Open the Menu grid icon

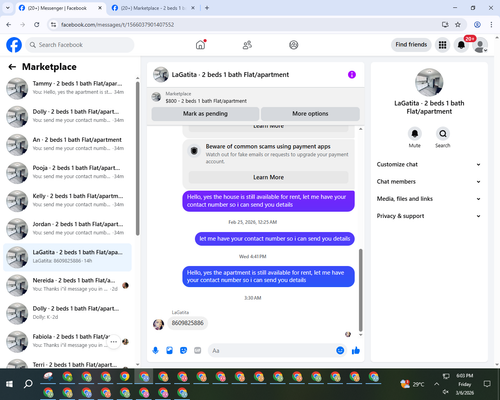tap(442, 45)
